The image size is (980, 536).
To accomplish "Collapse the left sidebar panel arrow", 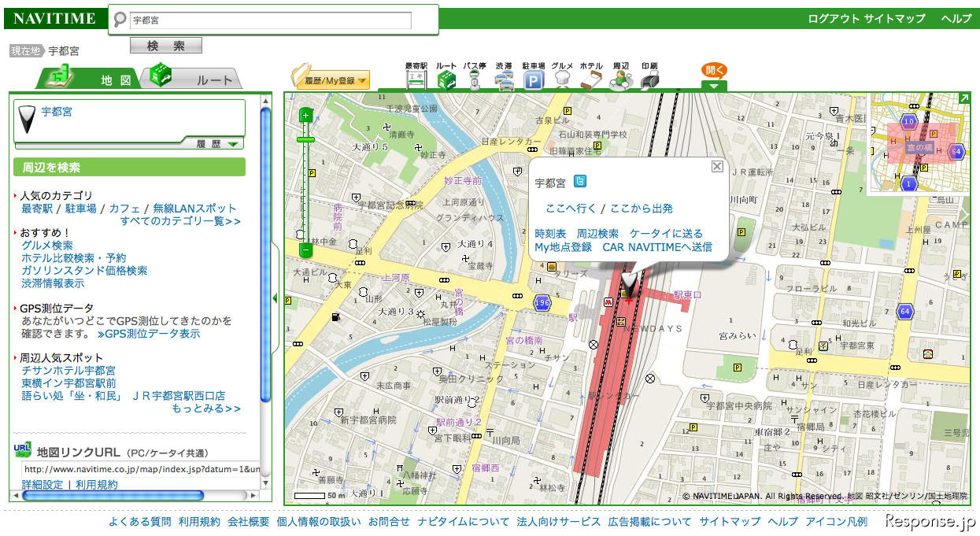I will coord(275,298).
